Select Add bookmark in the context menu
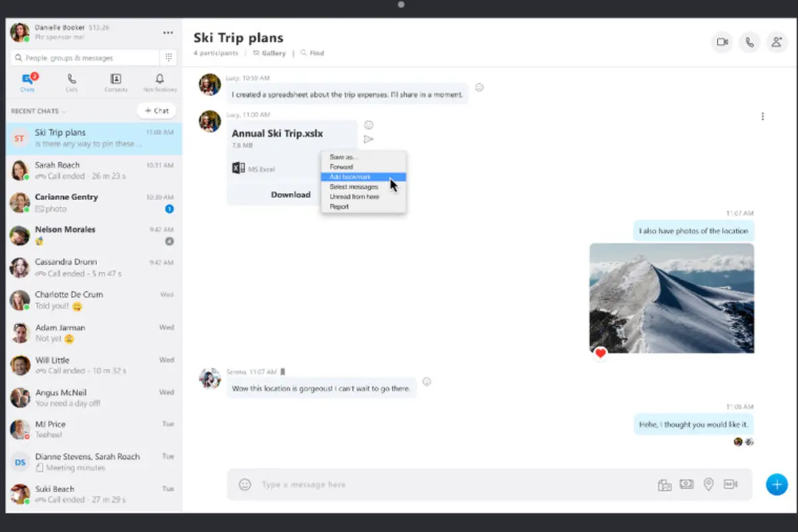The image size is (798, 532). point(363,177)
